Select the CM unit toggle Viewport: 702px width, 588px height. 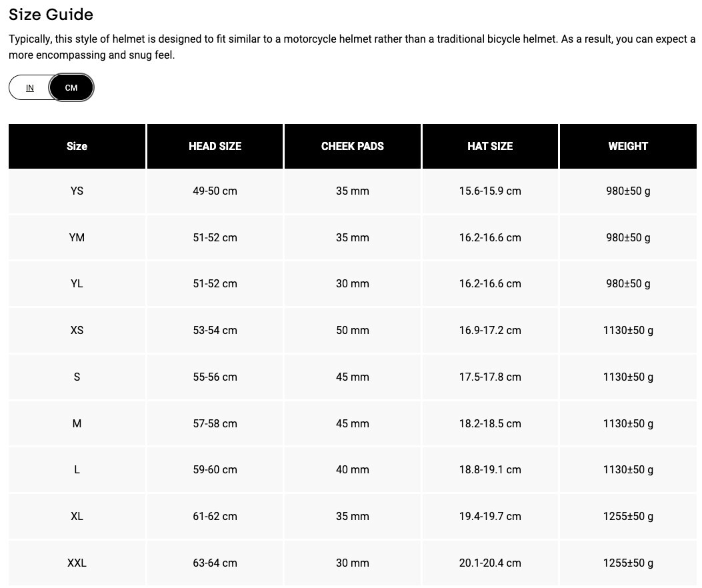coord(71,88)
